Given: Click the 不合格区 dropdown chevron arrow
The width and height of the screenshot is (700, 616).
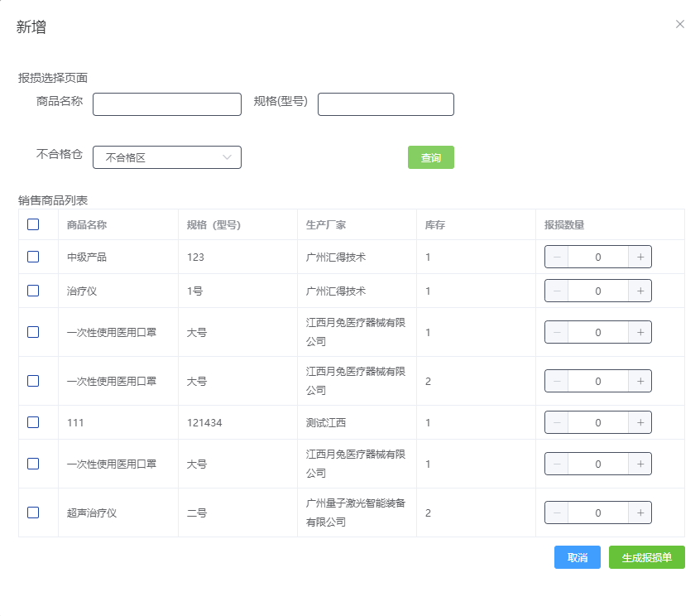Looking at the screenshot, I should 228,158.
